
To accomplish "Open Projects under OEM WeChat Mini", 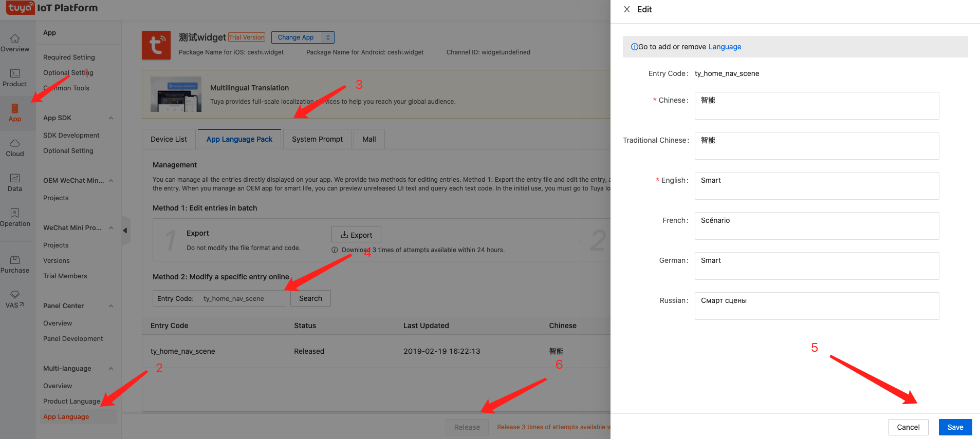I will click(x=56, y=198).
